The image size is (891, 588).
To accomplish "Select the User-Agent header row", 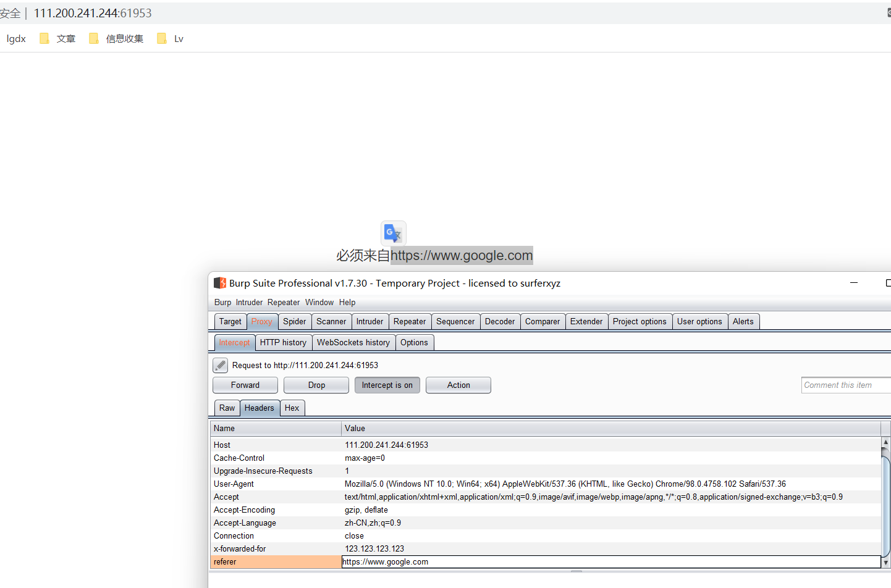I will click(x=546, y=484).
